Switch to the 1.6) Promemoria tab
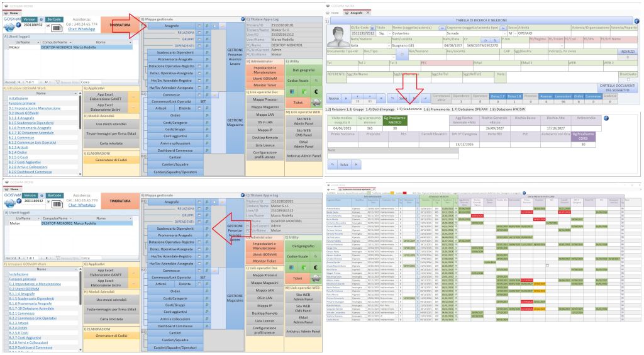The image size is (644, 355). click(x=436, y=110)
